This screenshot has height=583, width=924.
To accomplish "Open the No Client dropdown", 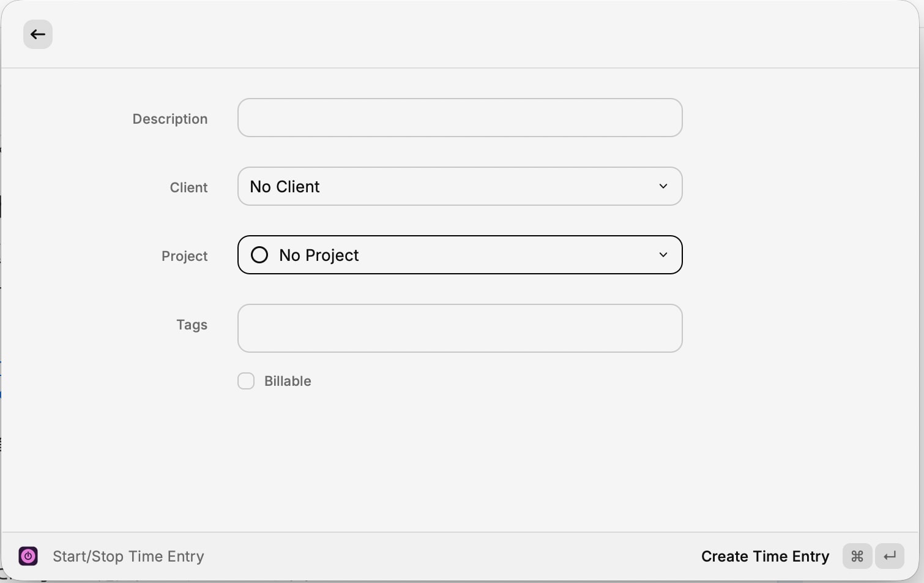I will (x=460, y=186).
